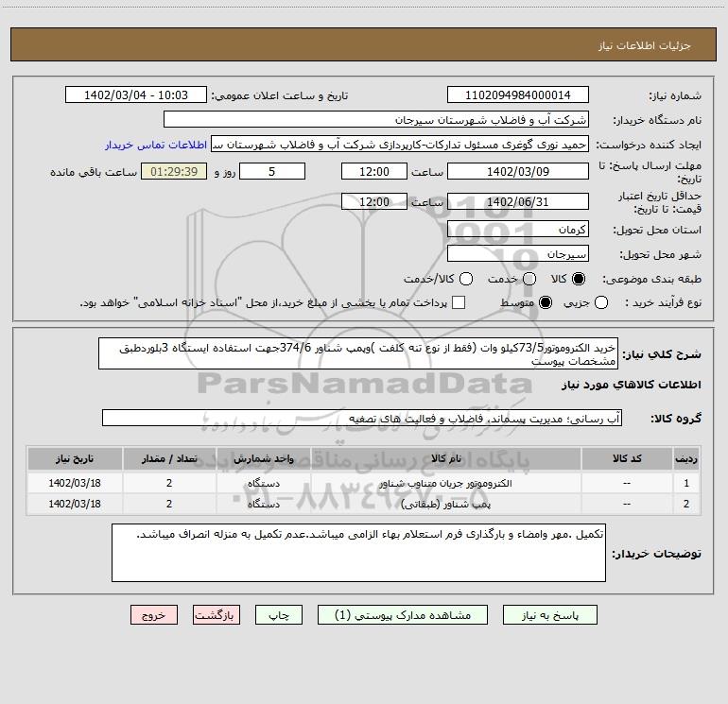728x704 pixels.
Task: Open مشاهده مدارک پیوستی (1) button
Action: (x=403, y=615)
